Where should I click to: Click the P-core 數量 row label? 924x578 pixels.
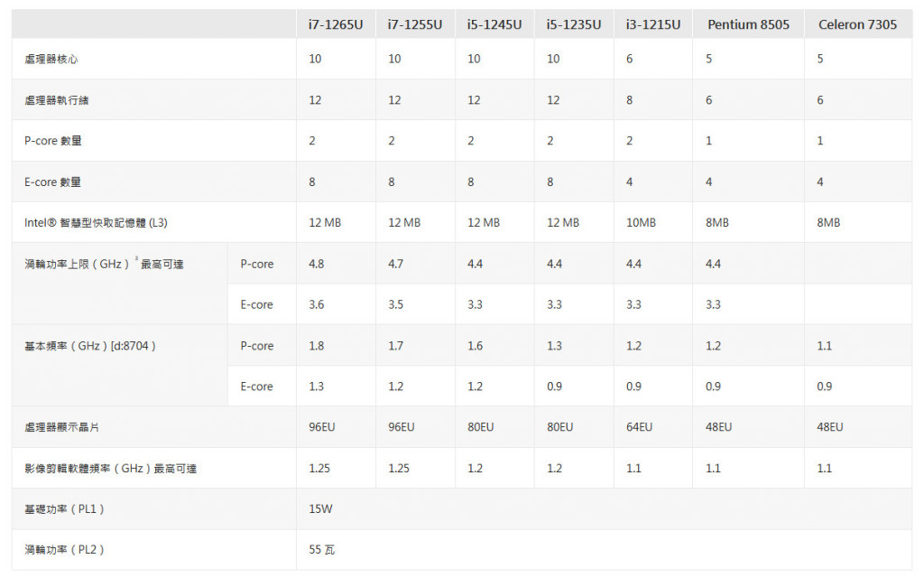pos(53,141)
